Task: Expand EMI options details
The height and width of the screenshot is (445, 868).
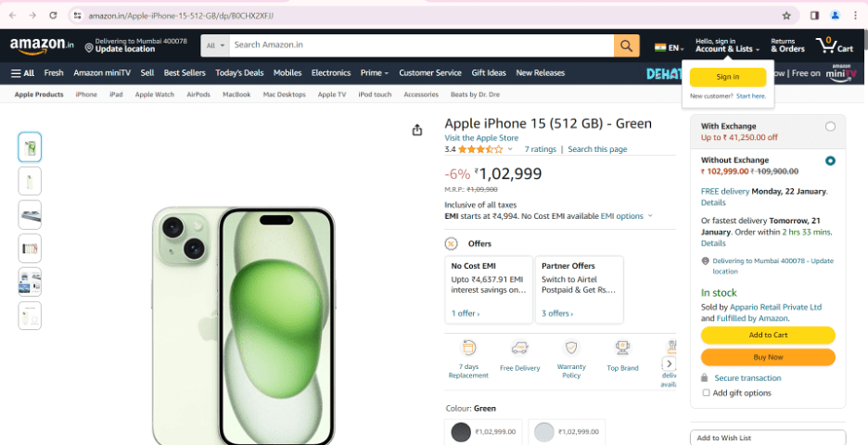Action: pyautogui.click(x=626, y=216)
